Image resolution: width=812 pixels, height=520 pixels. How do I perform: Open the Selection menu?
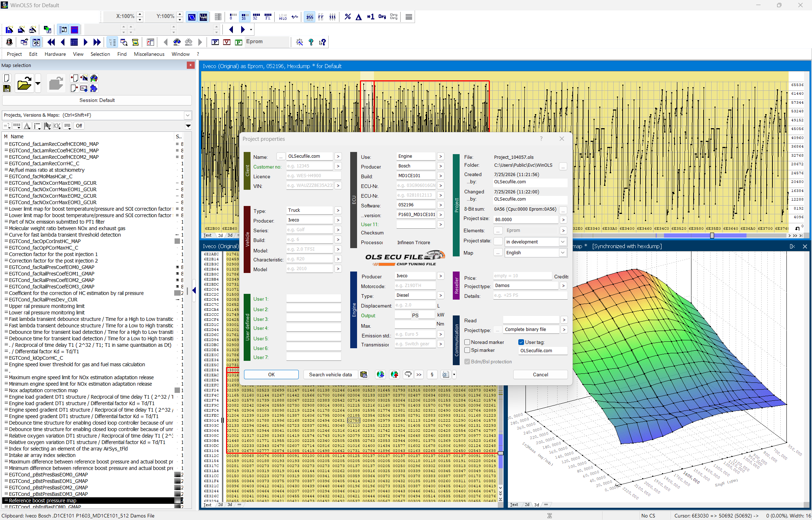tap(100, 54)
